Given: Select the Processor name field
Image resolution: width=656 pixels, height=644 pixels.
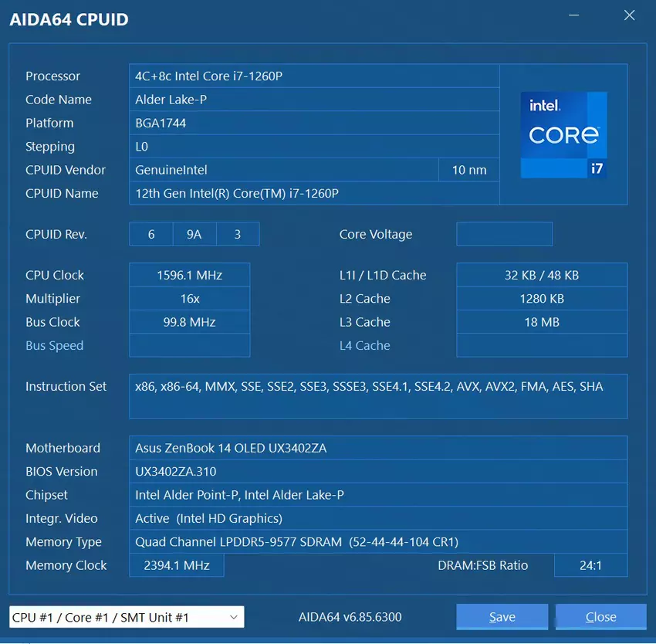Looking at the screenshot, I should (x=313, y=76).
